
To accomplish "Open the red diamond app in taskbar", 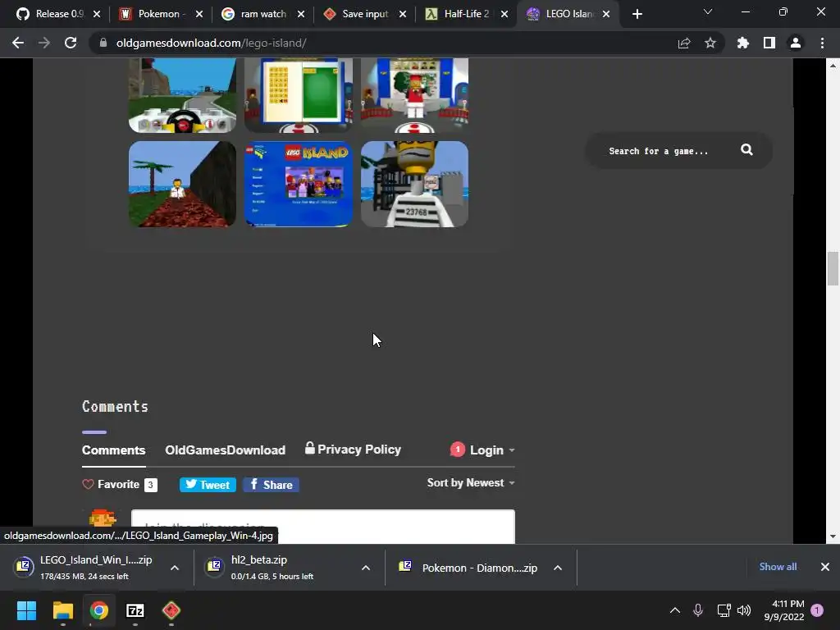I will point(171,610).
